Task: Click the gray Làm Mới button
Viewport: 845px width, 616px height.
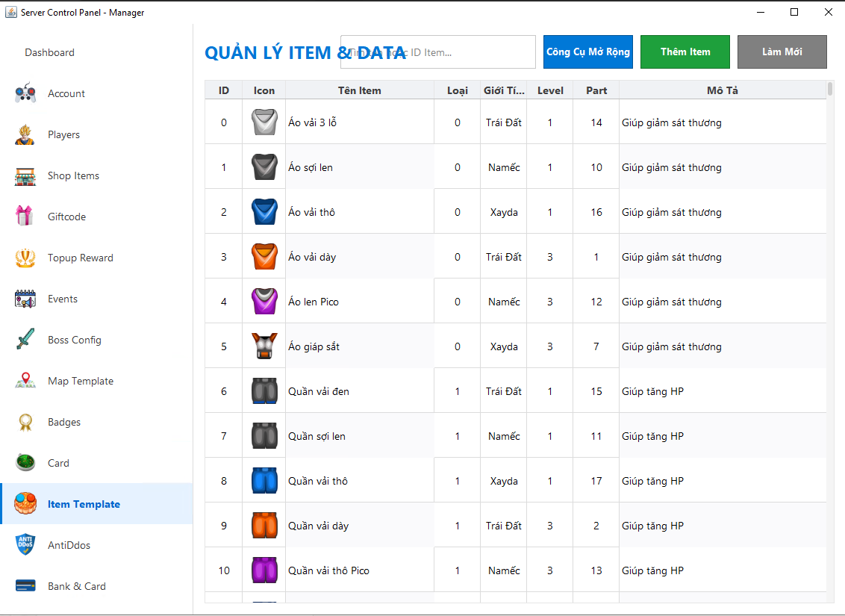Action: tap(782, 52)
